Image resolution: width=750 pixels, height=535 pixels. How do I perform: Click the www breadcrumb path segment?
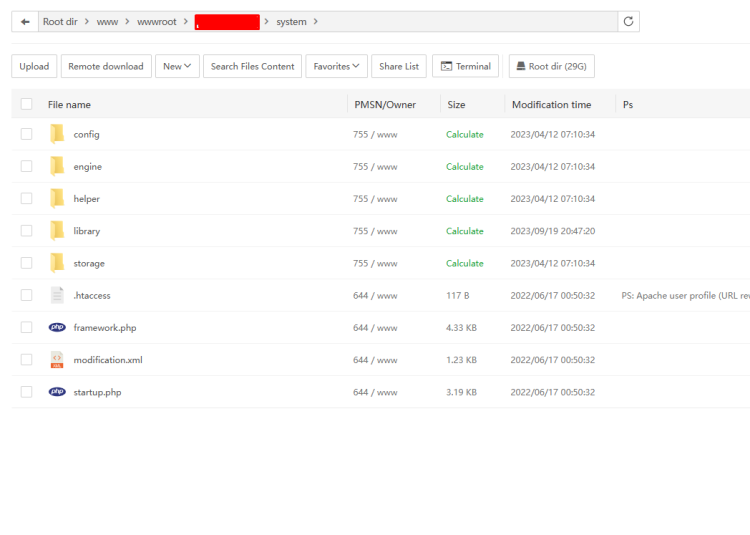point(107,22)
